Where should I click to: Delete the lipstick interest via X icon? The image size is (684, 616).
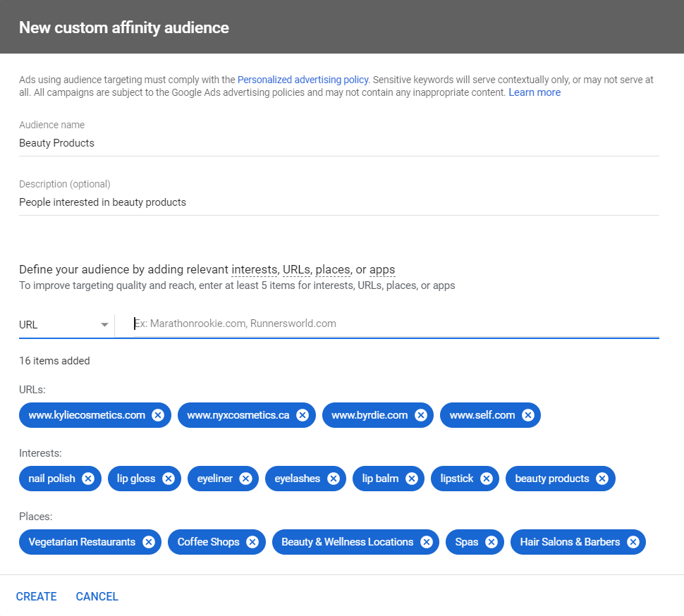tap(487, 479)
